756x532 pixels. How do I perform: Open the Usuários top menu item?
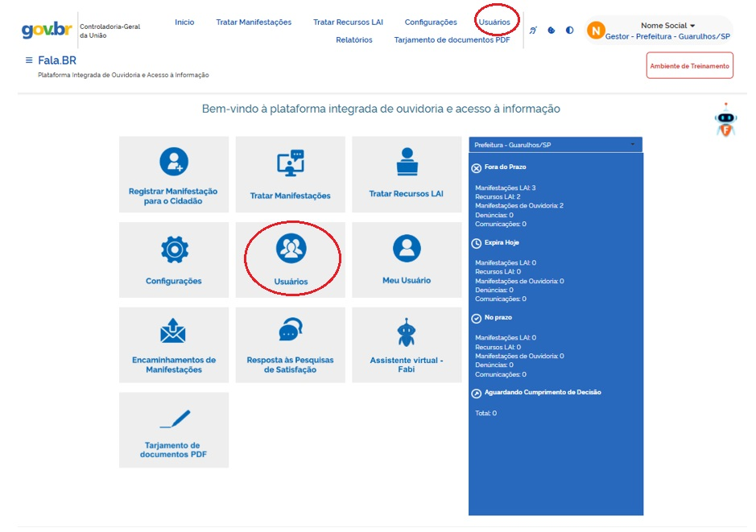pyautogui.click(x=494, y=23)
